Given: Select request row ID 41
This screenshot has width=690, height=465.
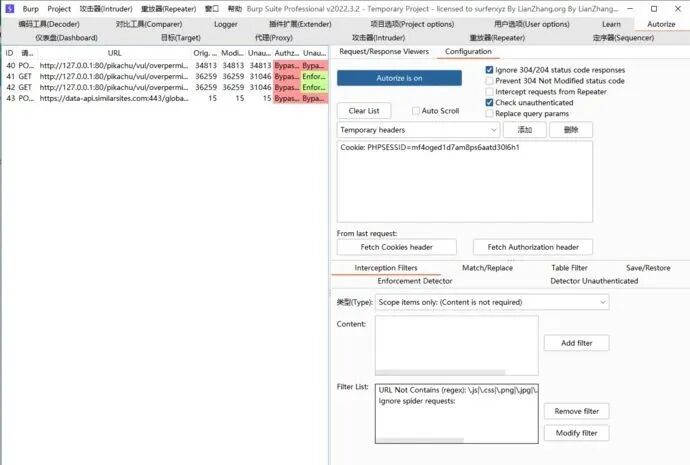Looking at the screenshot, I should coord(165,77).
